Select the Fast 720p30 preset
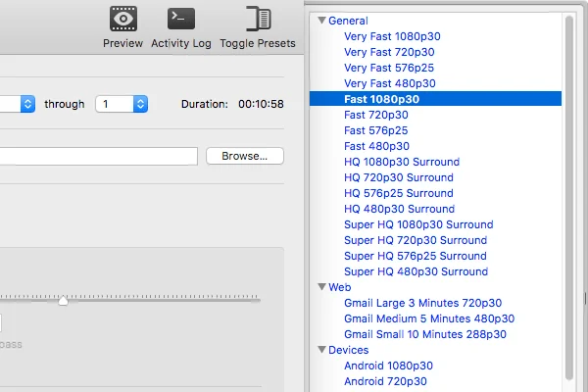 click(375, 115)
